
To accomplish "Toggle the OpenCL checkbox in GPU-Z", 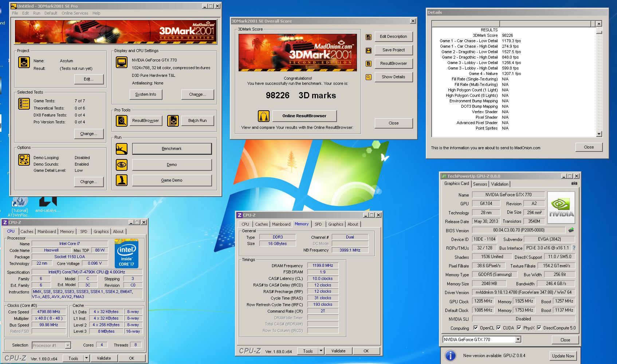I will click(x=476, y=328).
